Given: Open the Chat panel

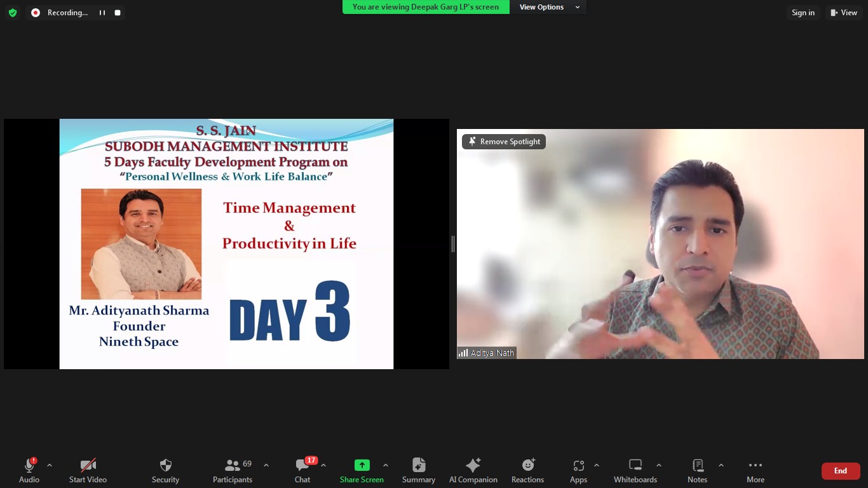Looking at the screenshot, I should click(302, 471).
